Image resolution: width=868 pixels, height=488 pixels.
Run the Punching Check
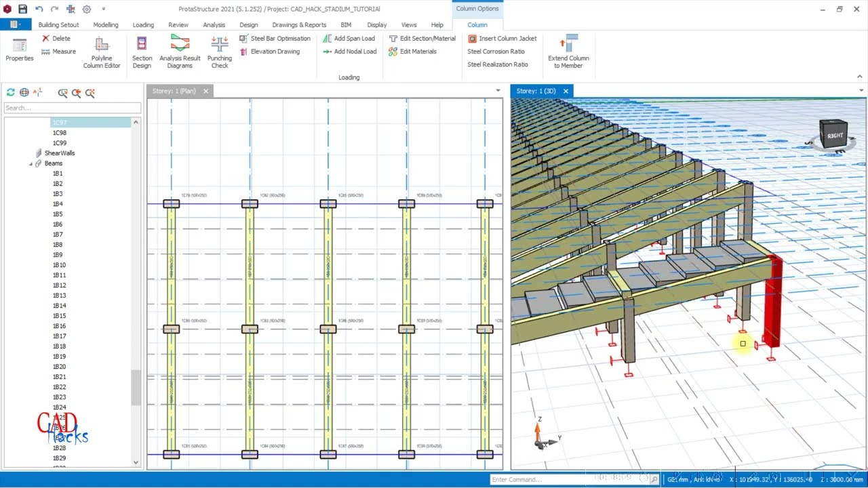(220, 52)
